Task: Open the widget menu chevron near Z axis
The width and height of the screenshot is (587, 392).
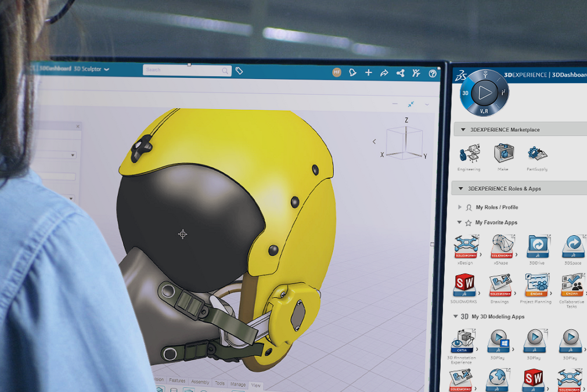Action: click(427, 105)
